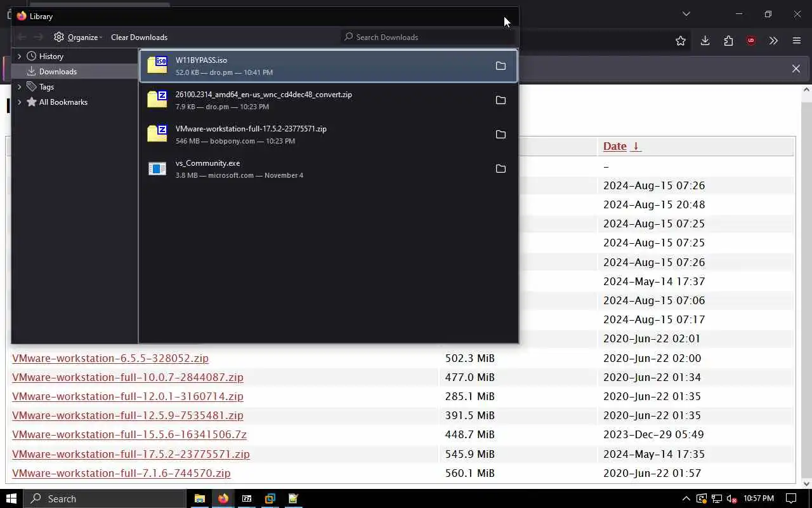Open File Explorer from the taskbar
Image resolution: width=812 pixels, height=508 pixels.
(199, 498)
